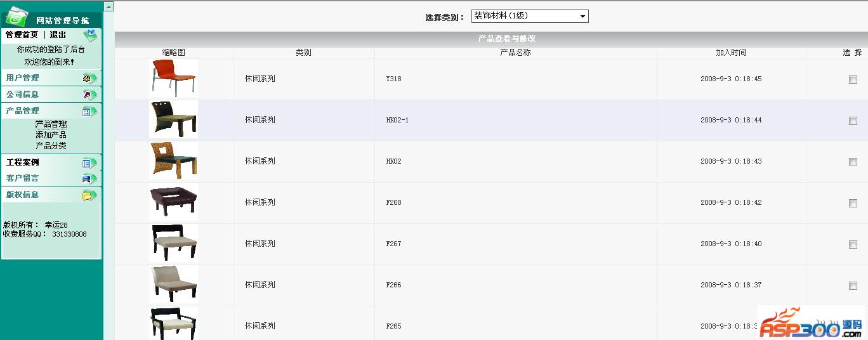Open product name F265
This screenshot has height=340, width=868.
coord(393,327)
